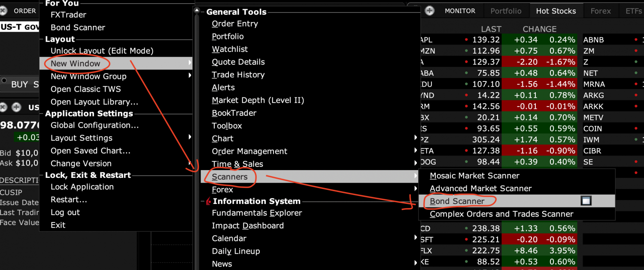Click the plus icon beside MONITOR panel title
644x270 pixels.
[x=430, y=11]
